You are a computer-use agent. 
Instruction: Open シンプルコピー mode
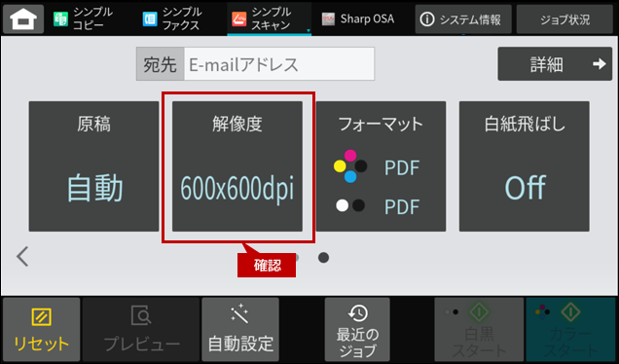(84, 18)
